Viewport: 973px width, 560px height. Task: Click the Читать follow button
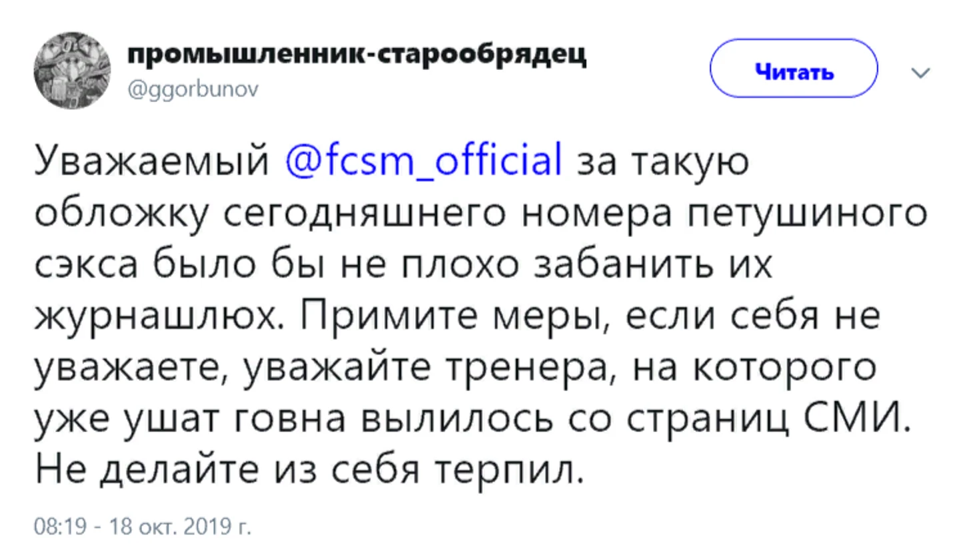(x=793, y=69)
